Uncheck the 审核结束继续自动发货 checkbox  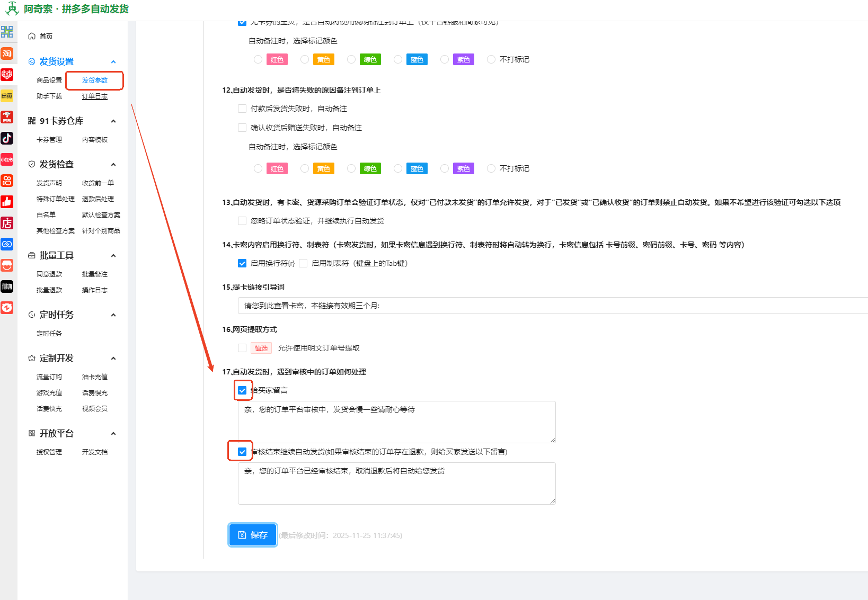(x=242, y=452)
